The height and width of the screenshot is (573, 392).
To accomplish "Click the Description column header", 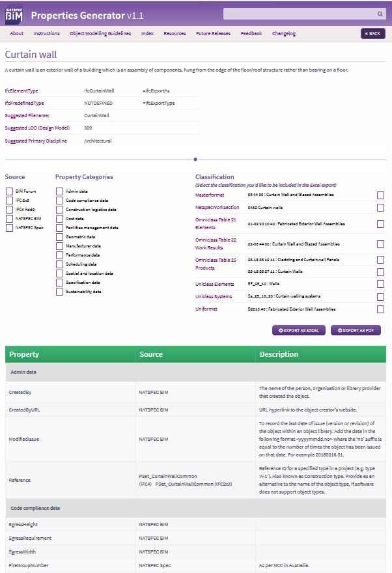I will click(x=321, y=354).
